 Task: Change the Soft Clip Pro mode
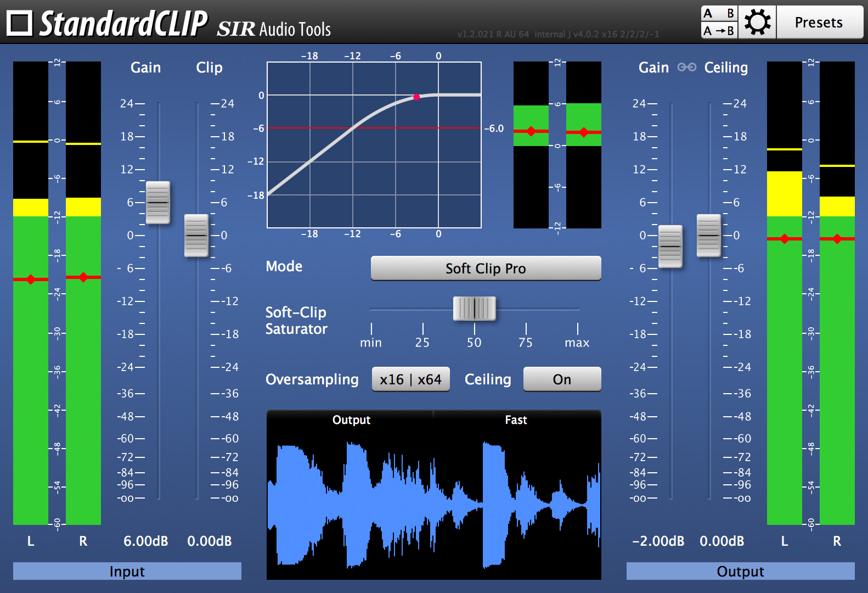coord(486,268)
